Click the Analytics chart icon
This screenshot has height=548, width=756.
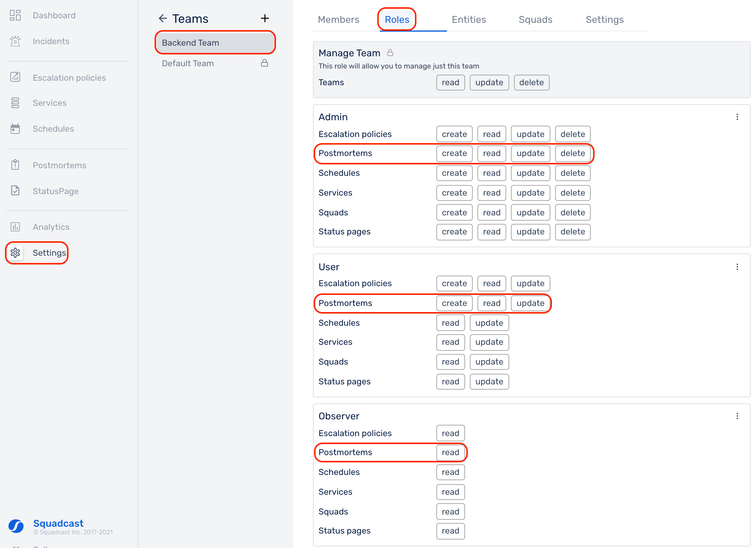tap(15, 227)
